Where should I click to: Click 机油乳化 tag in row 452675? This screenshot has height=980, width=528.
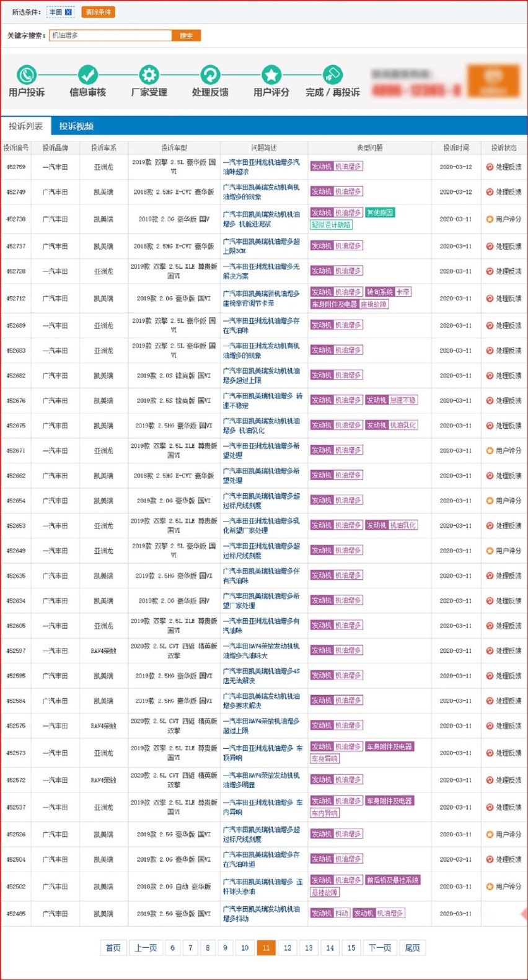click(403, 425)
